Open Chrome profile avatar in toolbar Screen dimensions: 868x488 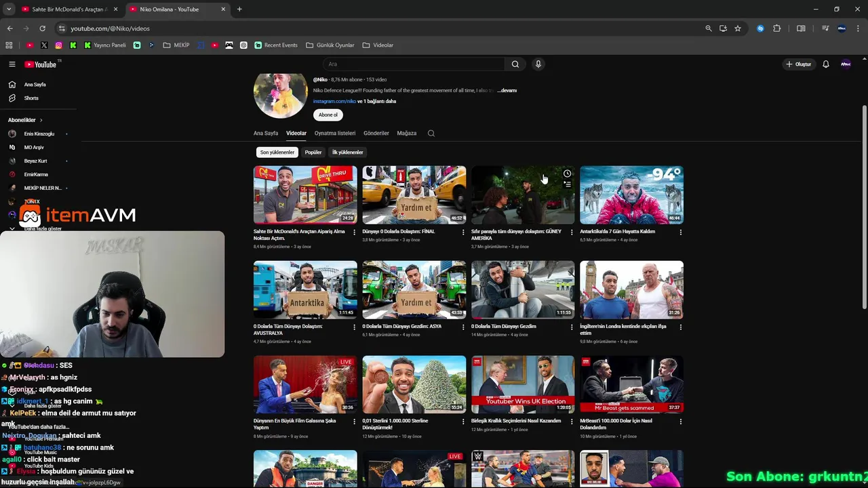(x=842, y=28)
